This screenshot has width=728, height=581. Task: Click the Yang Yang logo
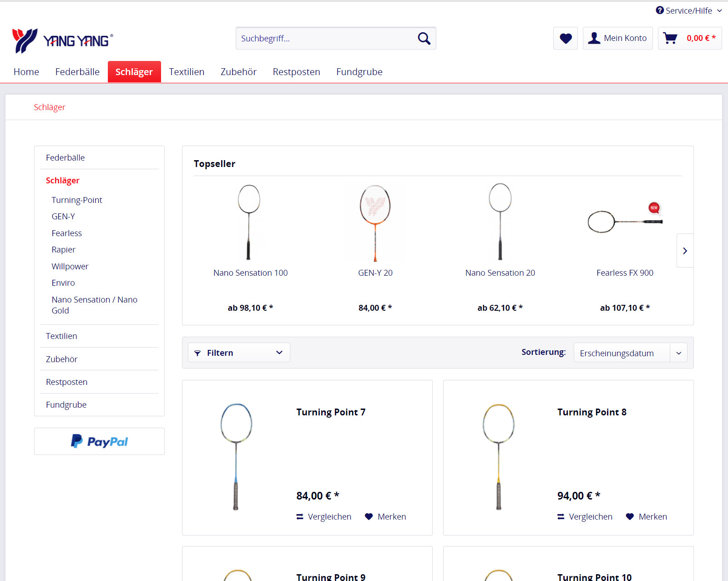click(x=63, y=40)
